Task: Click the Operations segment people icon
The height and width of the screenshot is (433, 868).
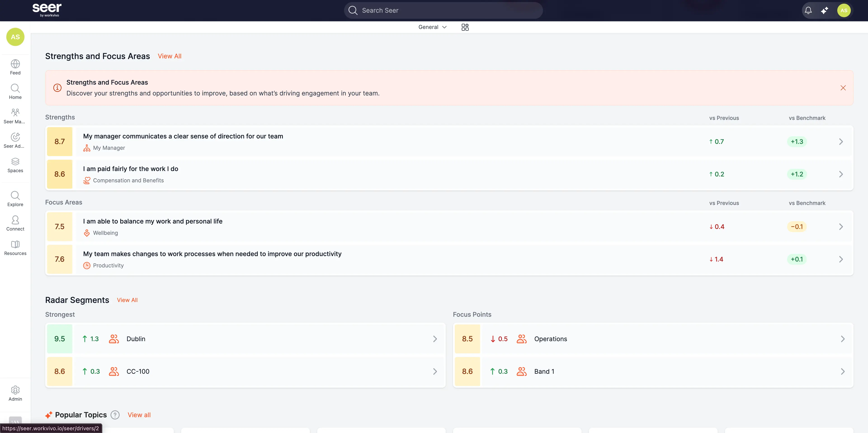Action: [522, 339]
